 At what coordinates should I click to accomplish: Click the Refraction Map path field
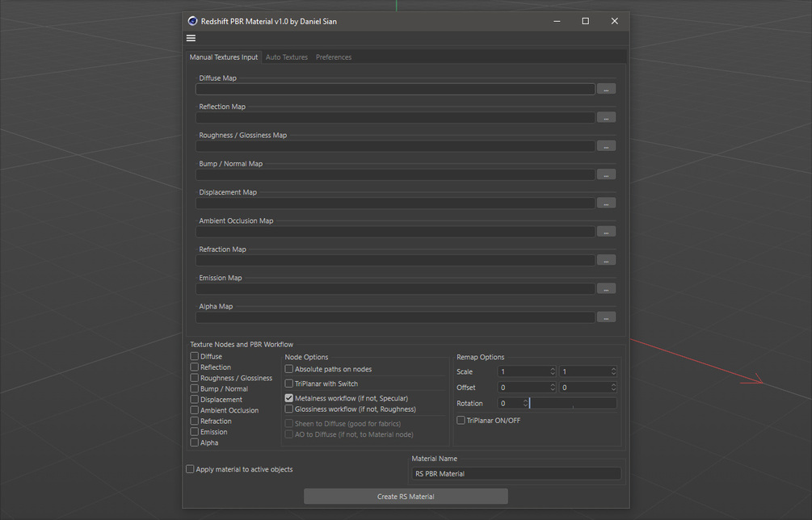[395, 260]
